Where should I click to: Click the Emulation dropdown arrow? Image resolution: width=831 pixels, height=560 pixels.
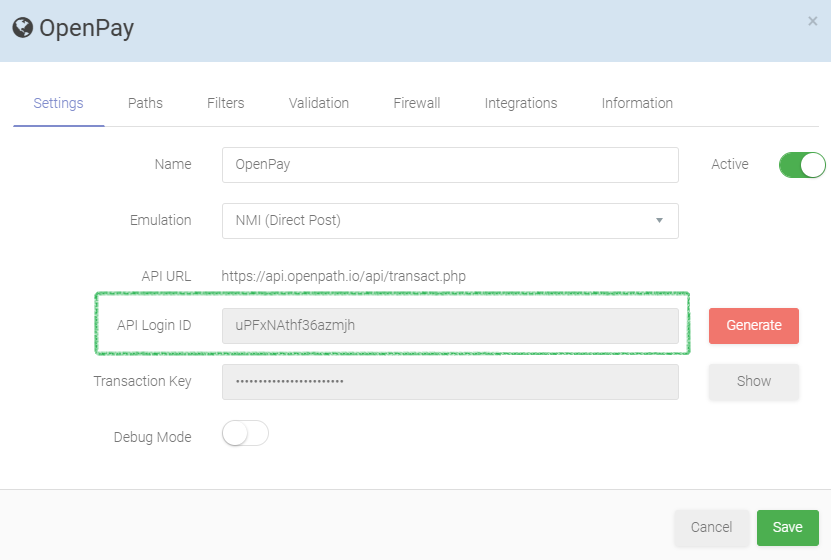point(659,220)
